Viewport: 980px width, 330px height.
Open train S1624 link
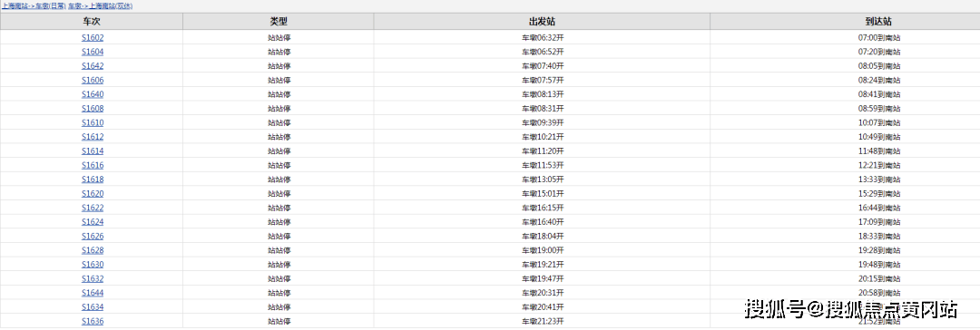coord(93,222)
